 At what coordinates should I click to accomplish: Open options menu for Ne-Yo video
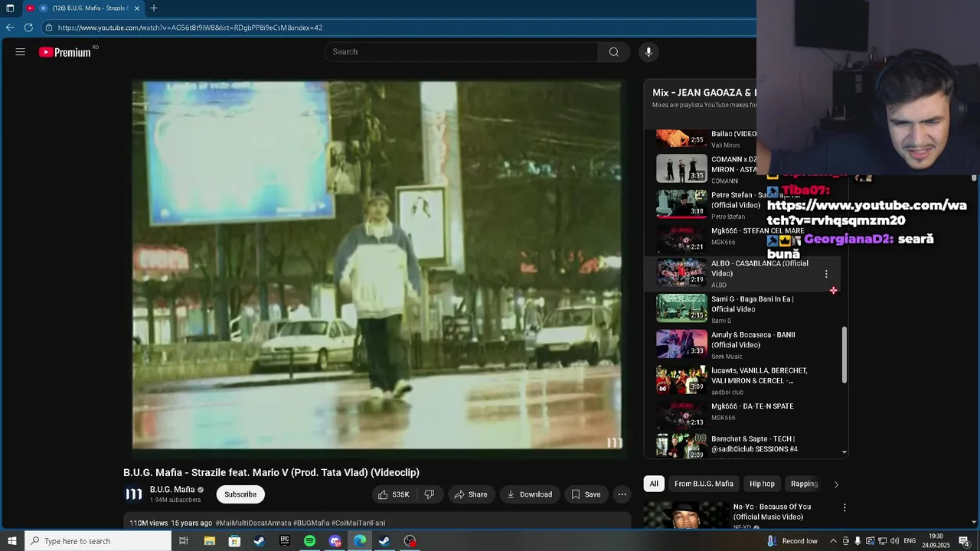[x=844, y=507]
